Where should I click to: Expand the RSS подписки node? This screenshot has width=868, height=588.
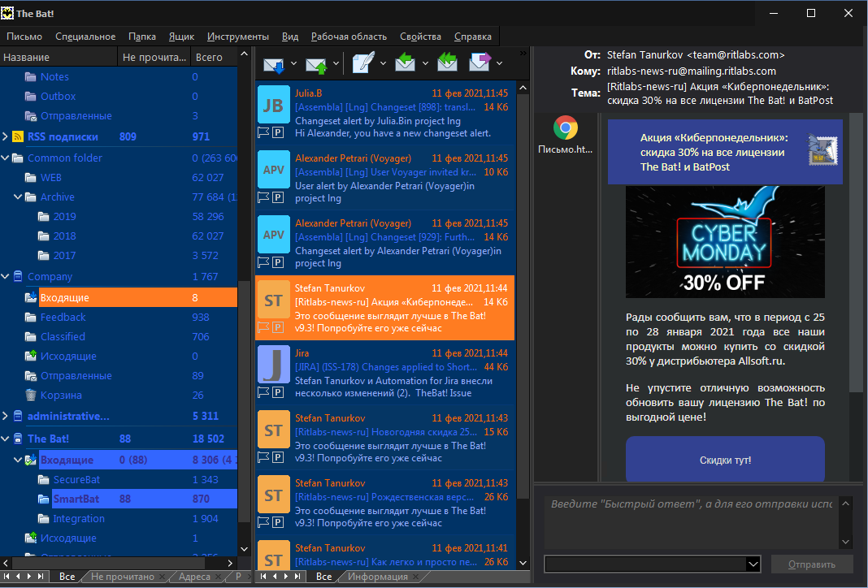(x=5, y=136)
